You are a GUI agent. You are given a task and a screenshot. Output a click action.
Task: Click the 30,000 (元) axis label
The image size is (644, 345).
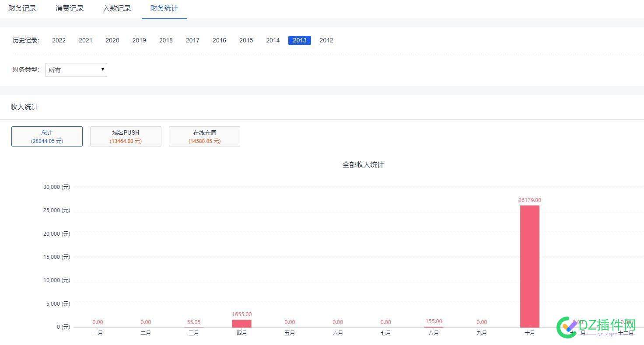pyautogui.click(x=56, y=187)
